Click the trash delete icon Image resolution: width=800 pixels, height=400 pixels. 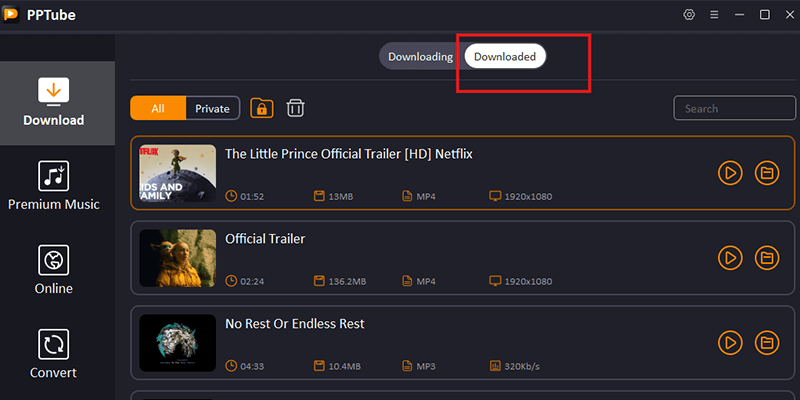pyautogui.click(x=296, y=108)
